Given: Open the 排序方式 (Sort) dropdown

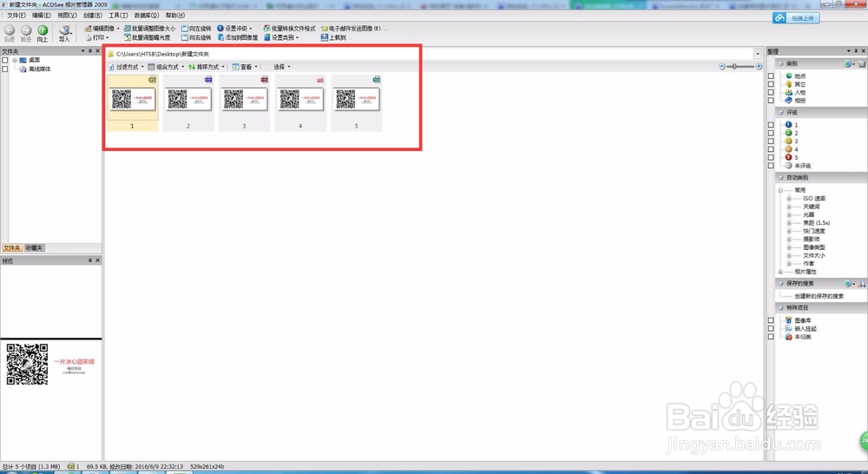Looking at the screenshot, I should tap(207, 67).
